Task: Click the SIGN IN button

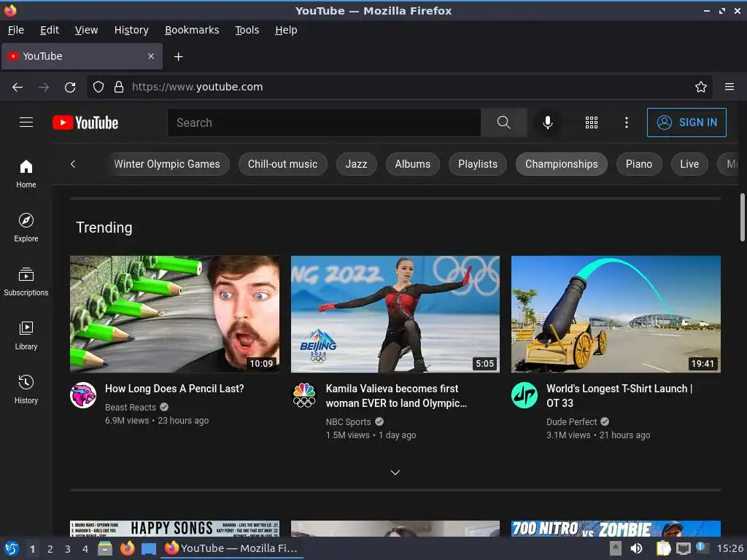Action: point(686,122)
